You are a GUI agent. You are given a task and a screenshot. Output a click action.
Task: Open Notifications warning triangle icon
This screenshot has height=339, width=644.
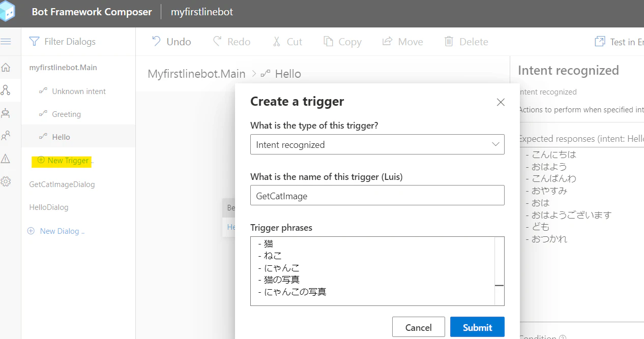[x=6, y=159]
